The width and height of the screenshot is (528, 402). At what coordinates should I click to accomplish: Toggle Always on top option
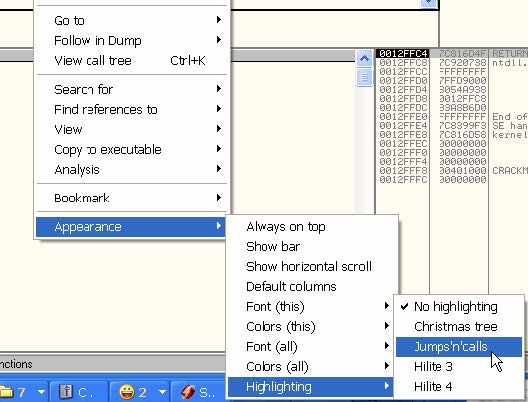click(310, 227)
